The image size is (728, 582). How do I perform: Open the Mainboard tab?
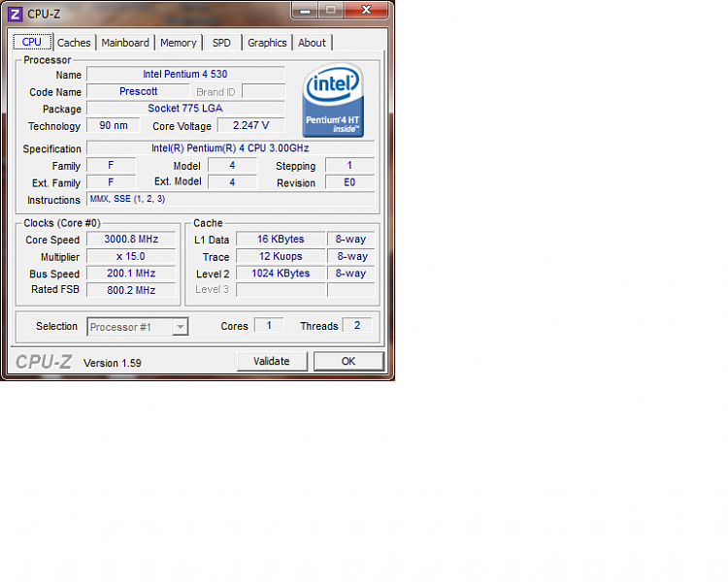click(125, 43)
